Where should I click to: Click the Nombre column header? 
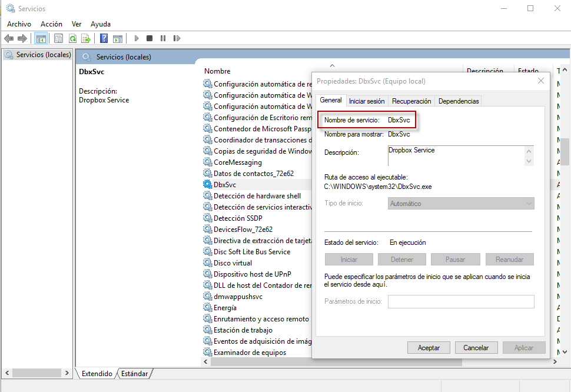point(217,71)
